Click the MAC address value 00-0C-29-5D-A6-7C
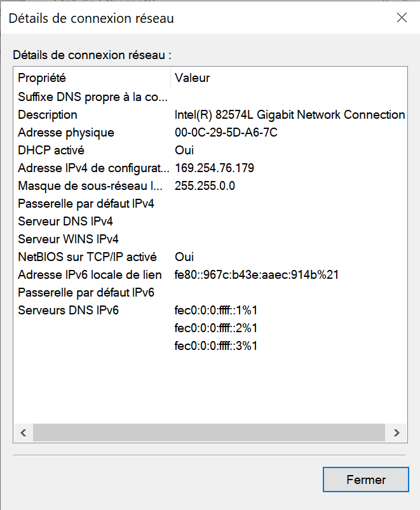This screenshot has width=420, height=510. click(226, 133)
